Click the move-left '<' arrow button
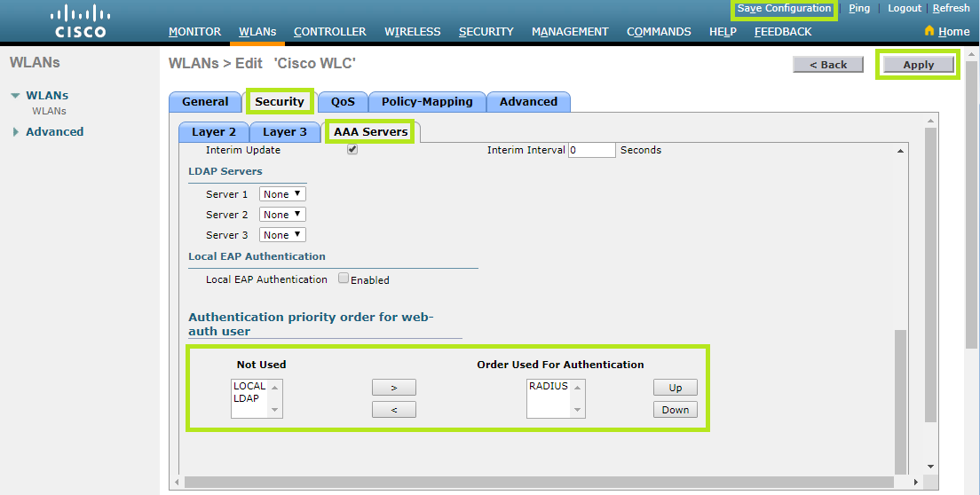This screenshot has height=495, width=980. (393, 410)
